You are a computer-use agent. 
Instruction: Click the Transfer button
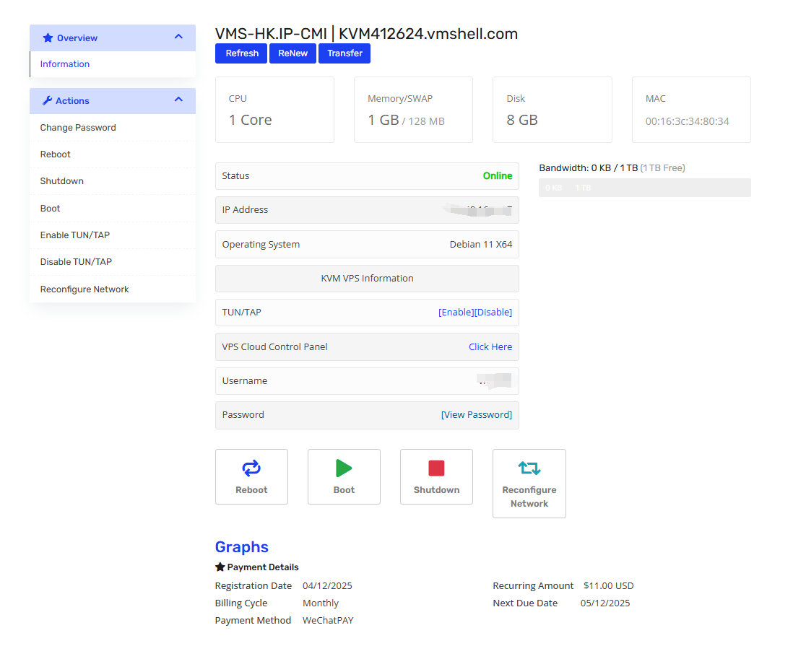[344, 53]
